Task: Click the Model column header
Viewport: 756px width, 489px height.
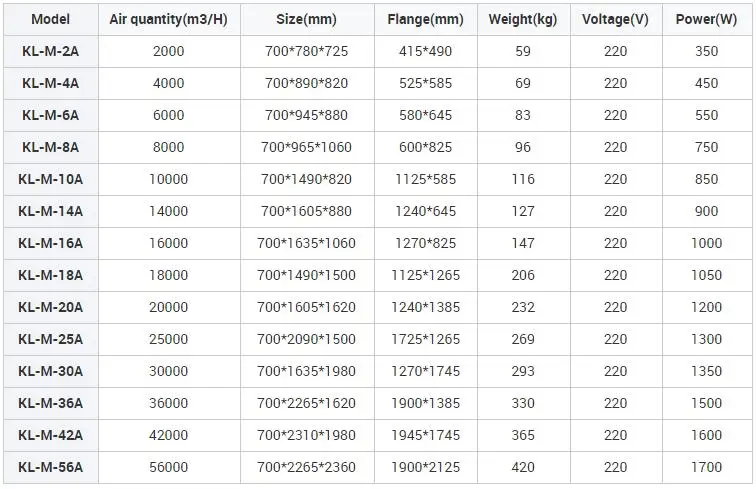Action: pos(50,19)
